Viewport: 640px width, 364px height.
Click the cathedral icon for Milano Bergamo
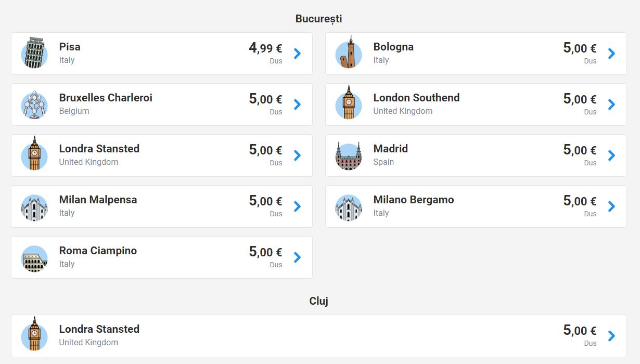coord(349,207)
